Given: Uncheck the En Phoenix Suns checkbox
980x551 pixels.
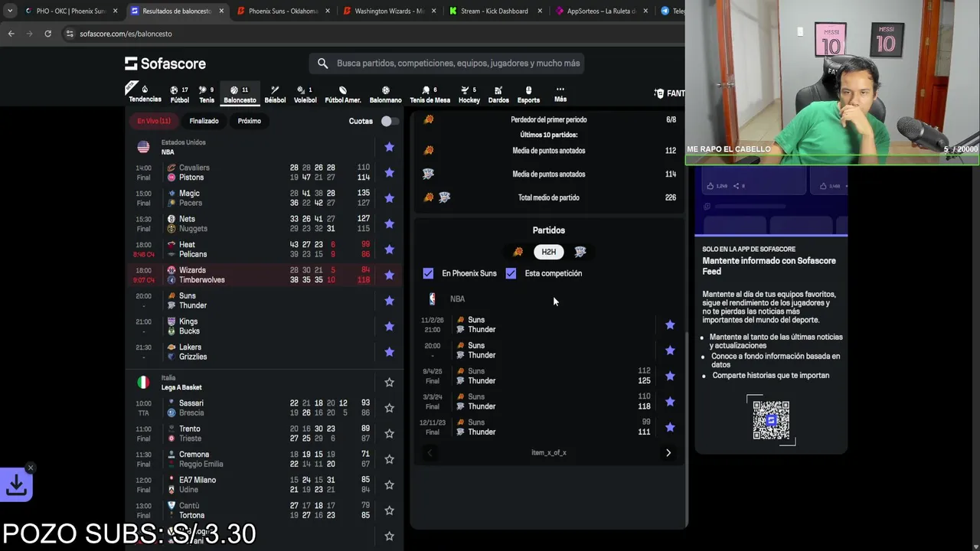Looking at the screenshot, I should (x=428, y=273).
